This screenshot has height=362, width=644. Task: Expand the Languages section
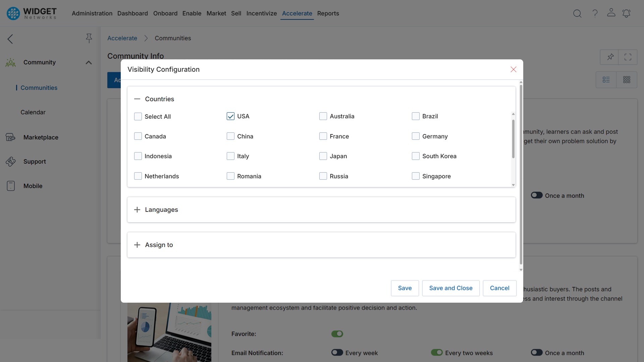pyautogui.click(x=137, y=210)
